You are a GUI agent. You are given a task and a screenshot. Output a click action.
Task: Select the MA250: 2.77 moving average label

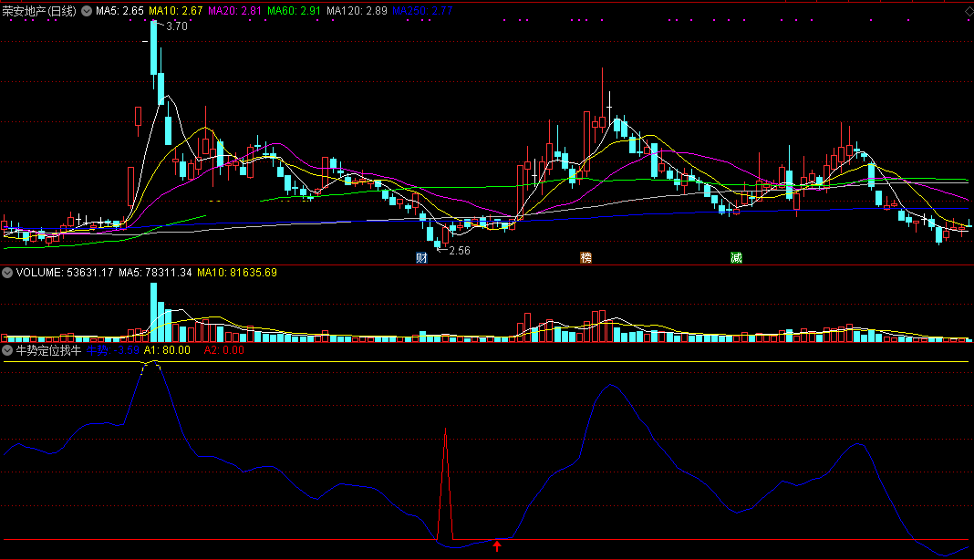[x=422, y=11]
